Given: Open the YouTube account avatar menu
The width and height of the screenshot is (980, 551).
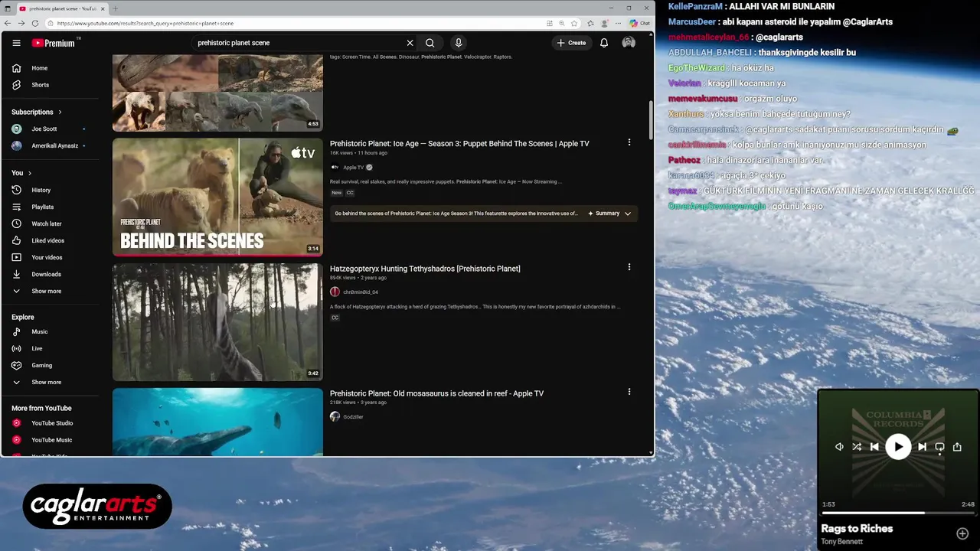Looking at the screenshot, I should [x=629, y=43].
